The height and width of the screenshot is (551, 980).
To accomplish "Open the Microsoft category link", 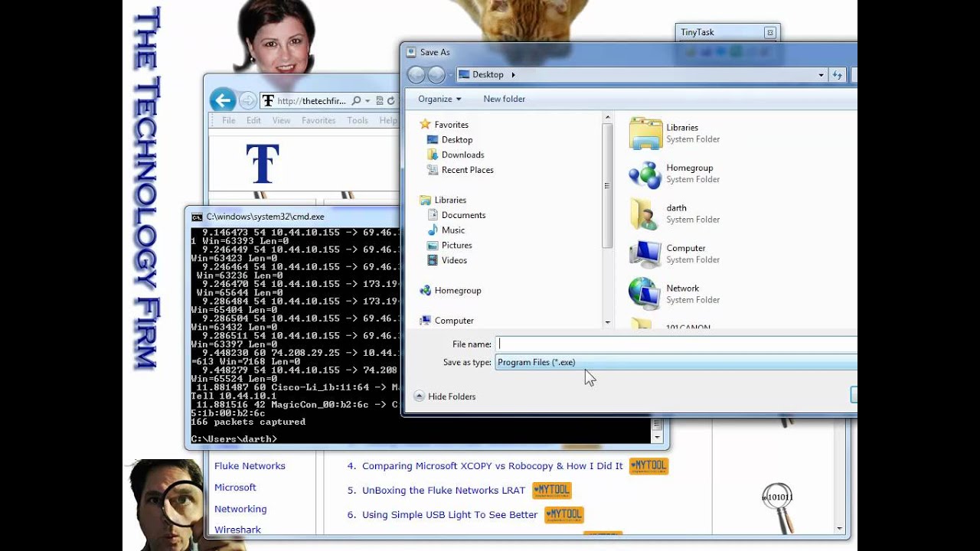I will tap(235, 487).
